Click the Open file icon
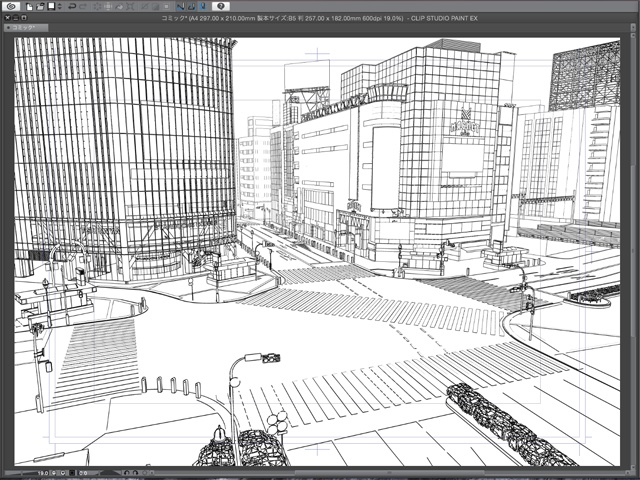 pos(40,6)
